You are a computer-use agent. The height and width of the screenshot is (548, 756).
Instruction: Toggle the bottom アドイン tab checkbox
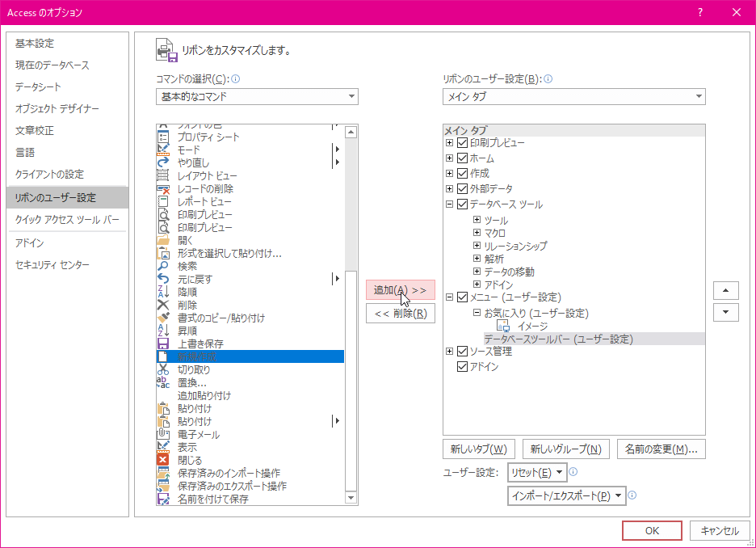pos(462,367)
